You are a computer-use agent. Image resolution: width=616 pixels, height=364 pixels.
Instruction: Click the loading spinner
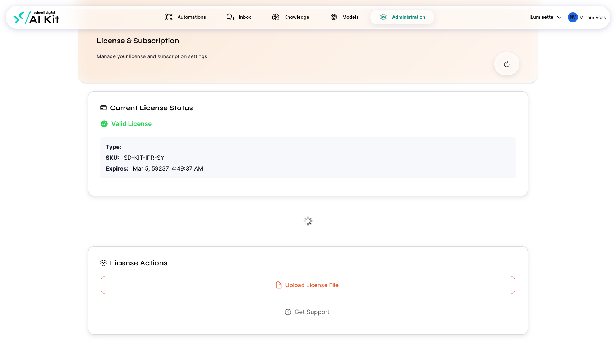point(308,221)
